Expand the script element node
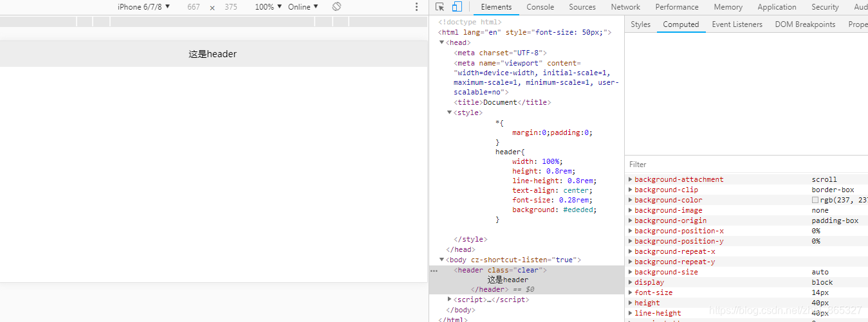 pos(450,300)
